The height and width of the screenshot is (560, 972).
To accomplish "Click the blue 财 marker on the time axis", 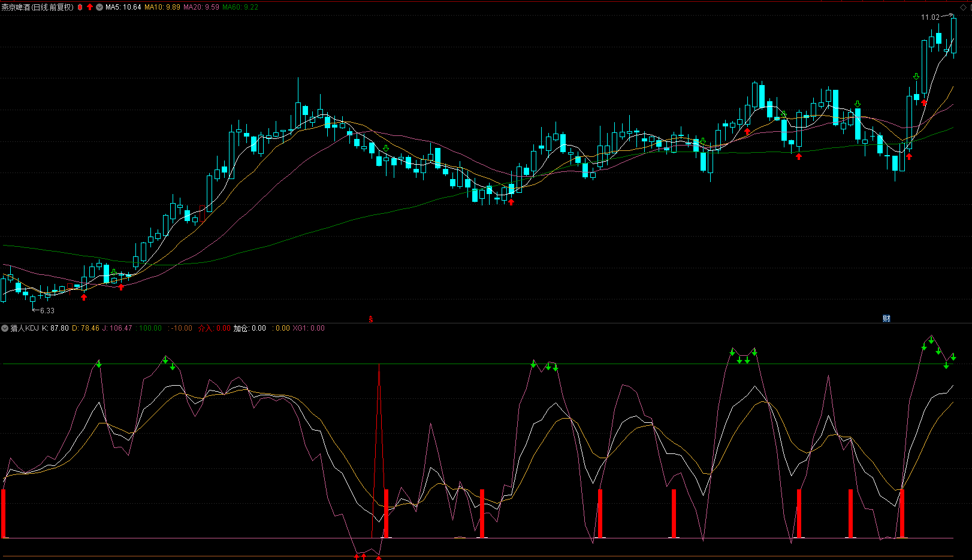I will (886, 319).
